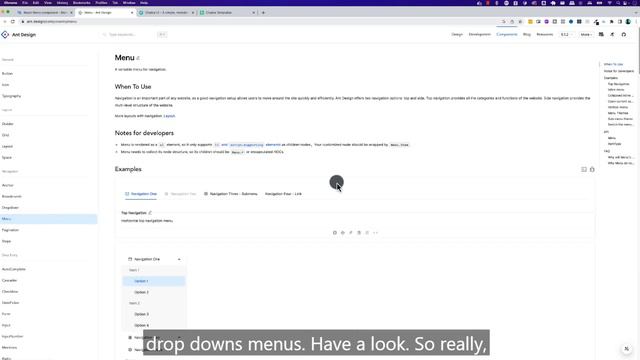
Task: Open the Blog header nav item
Action: pyautogui.click(x=527, y=35)
